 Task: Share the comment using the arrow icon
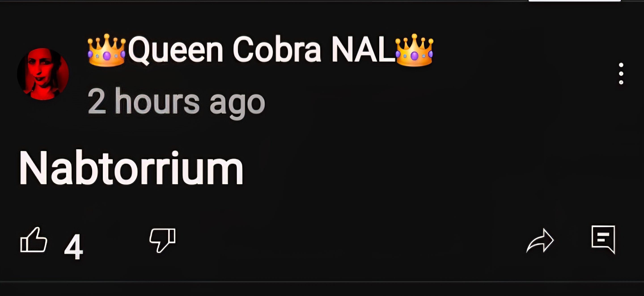coord(540,241)
